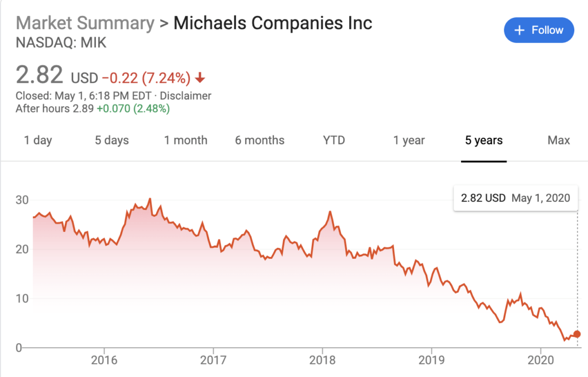588x377 pixels.
Task: Select the 1 day range tab
Action: click(x=38, y=140)
